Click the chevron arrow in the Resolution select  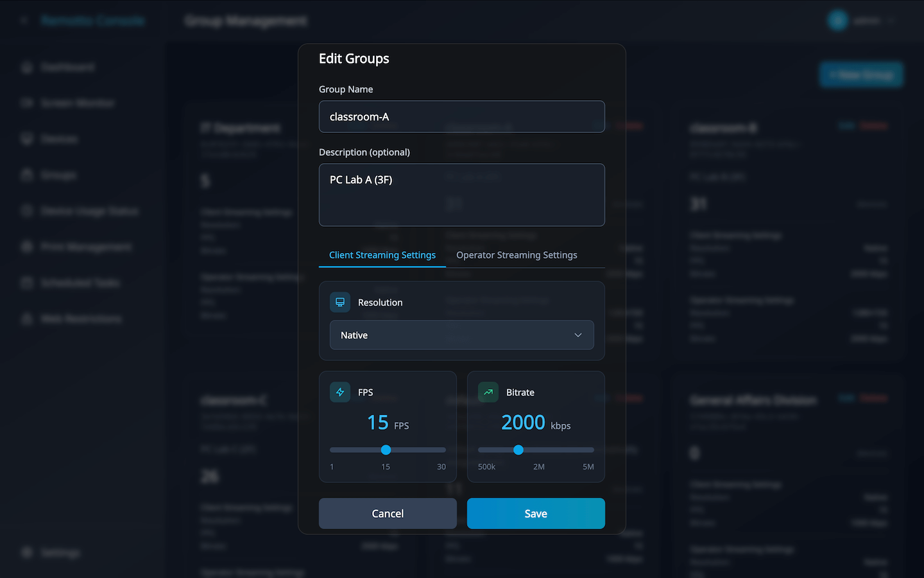pyautogui.click(x=577, y=335)
